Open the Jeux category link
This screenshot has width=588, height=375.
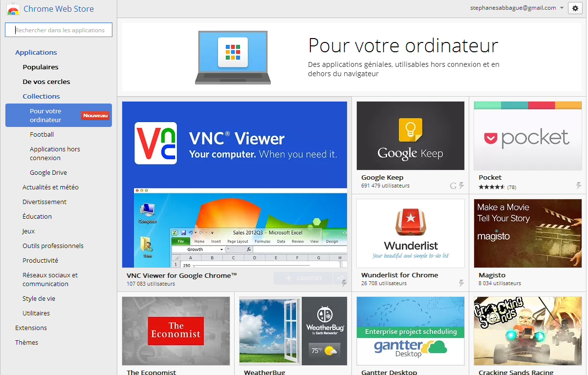[x=29, y=231]
